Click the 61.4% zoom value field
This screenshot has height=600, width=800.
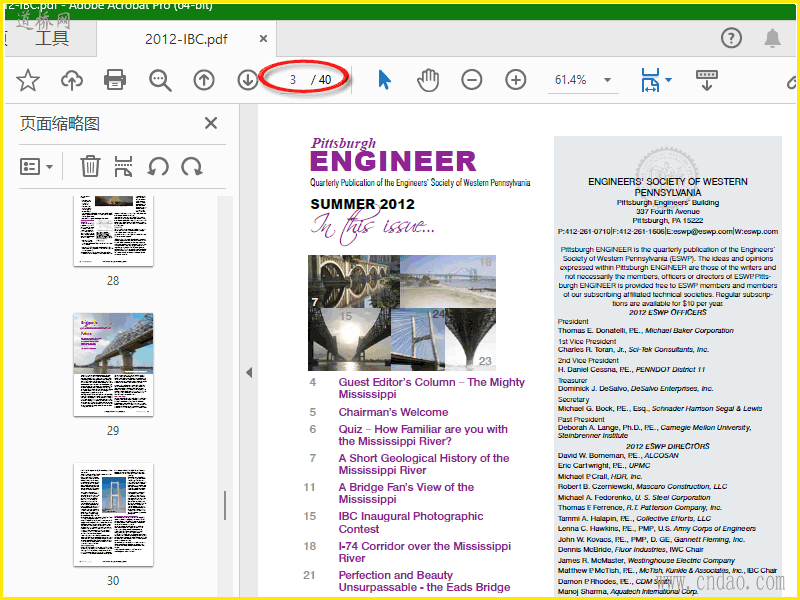pos(571,80)
